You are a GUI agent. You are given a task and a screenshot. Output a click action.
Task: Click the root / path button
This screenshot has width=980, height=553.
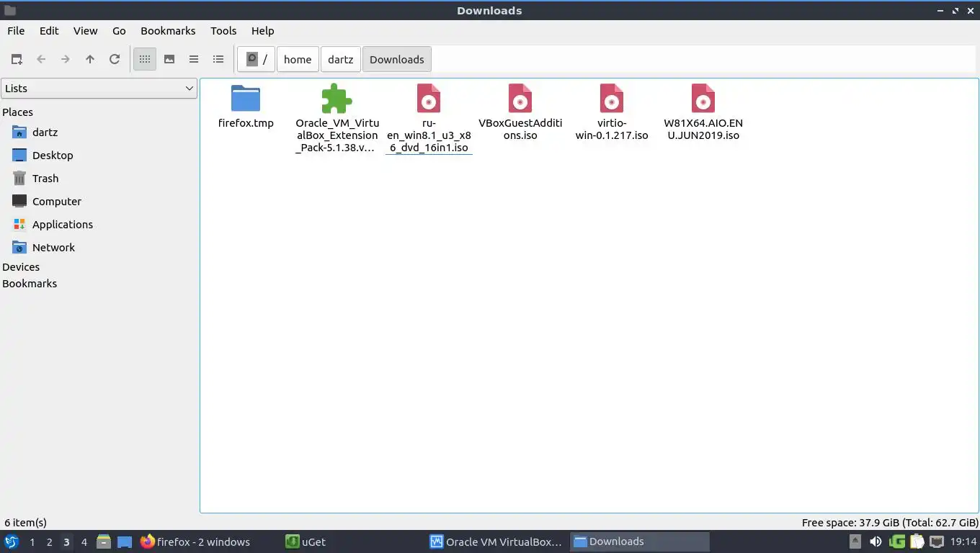point(257,59)
